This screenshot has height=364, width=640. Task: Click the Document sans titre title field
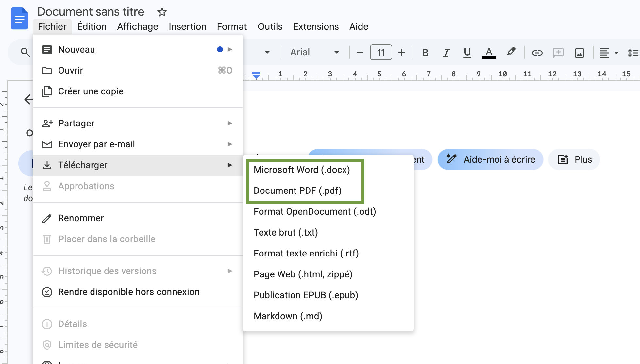(x=91, y=11)
